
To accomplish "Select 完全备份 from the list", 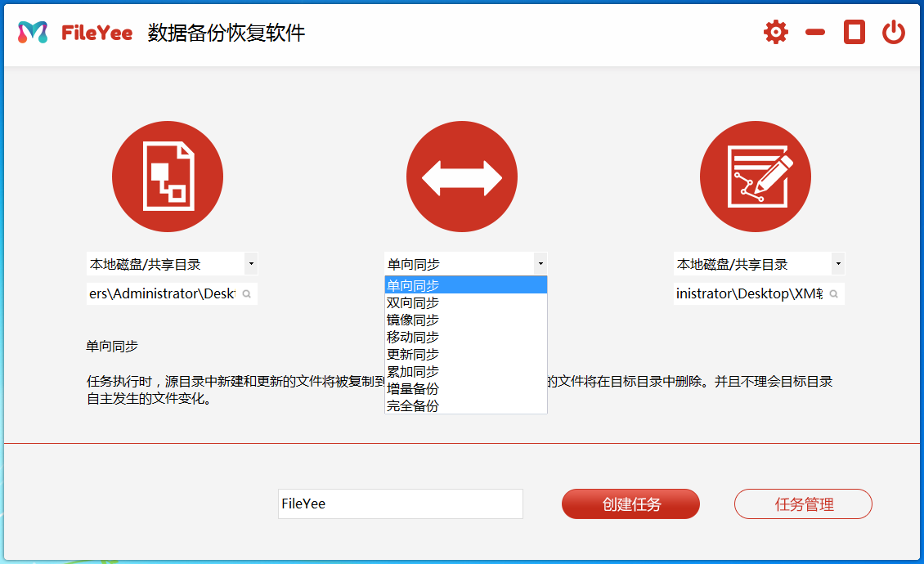I will pos(412,406).
